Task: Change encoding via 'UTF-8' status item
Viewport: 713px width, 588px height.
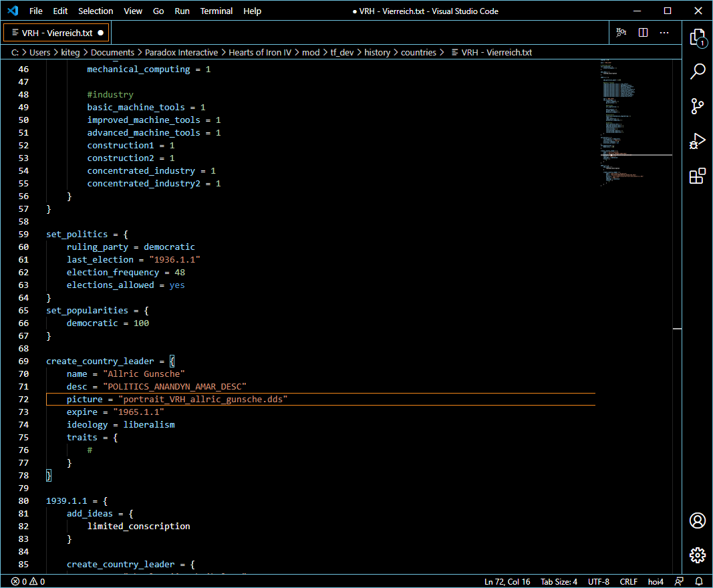Action: coord(599,581)
